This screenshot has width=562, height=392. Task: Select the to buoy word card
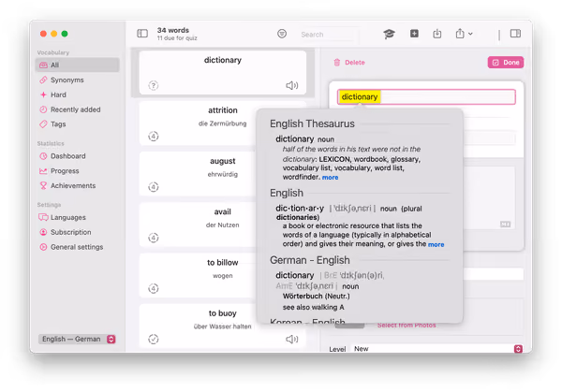pyautogui.click(x=223, y=327)
